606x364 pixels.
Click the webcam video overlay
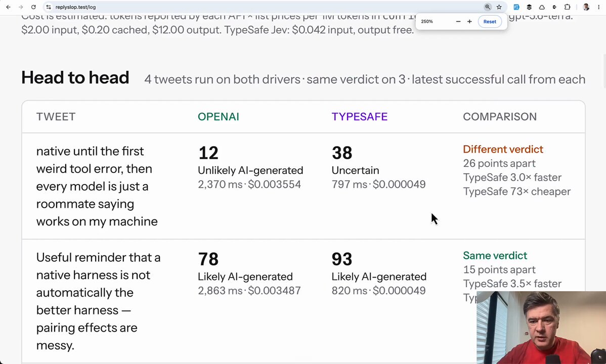point(541,328)
